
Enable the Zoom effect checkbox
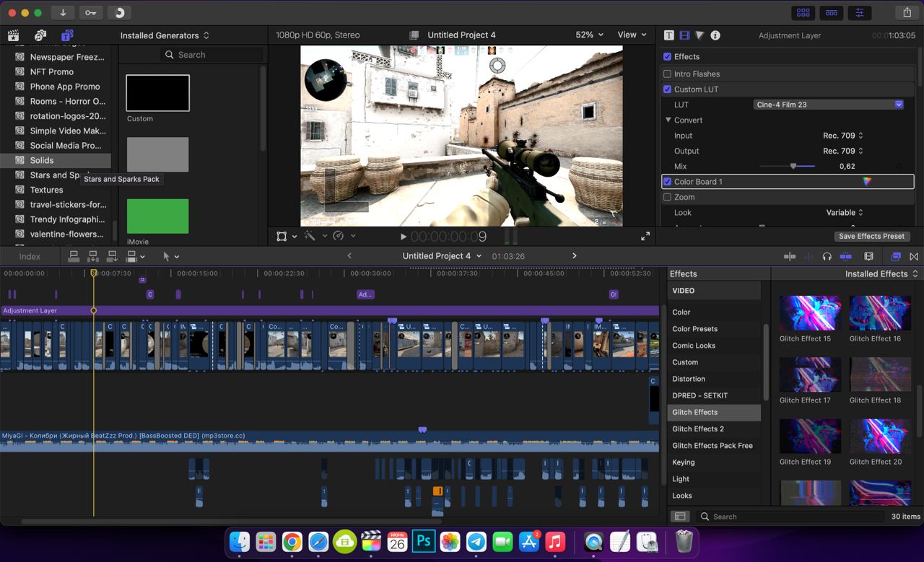667,197
